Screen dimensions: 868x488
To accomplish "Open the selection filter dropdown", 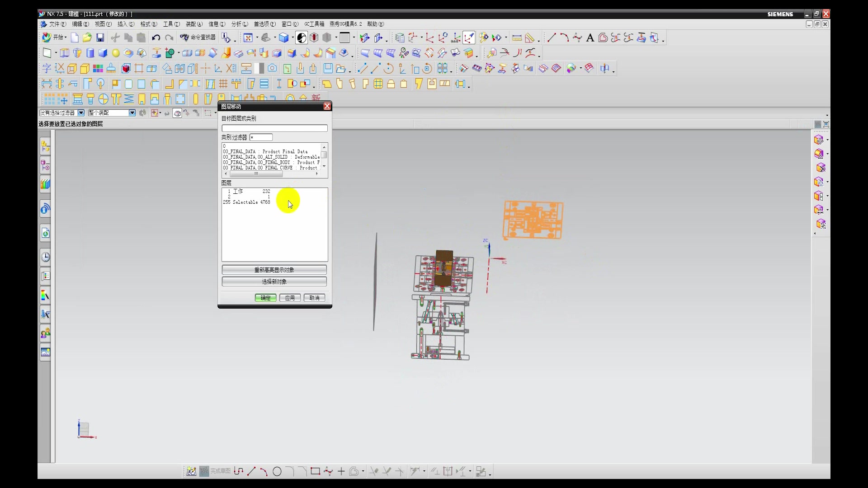I will [81, 113].
